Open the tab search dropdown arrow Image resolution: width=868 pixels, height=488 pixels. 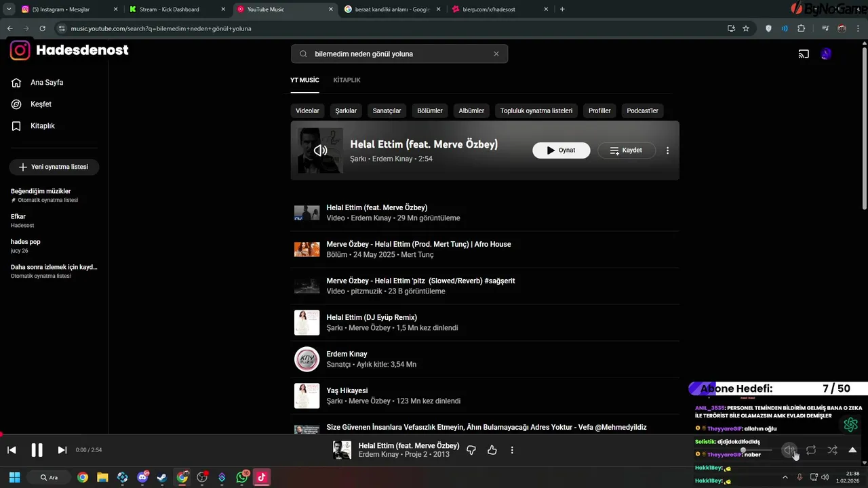[9, 9]
